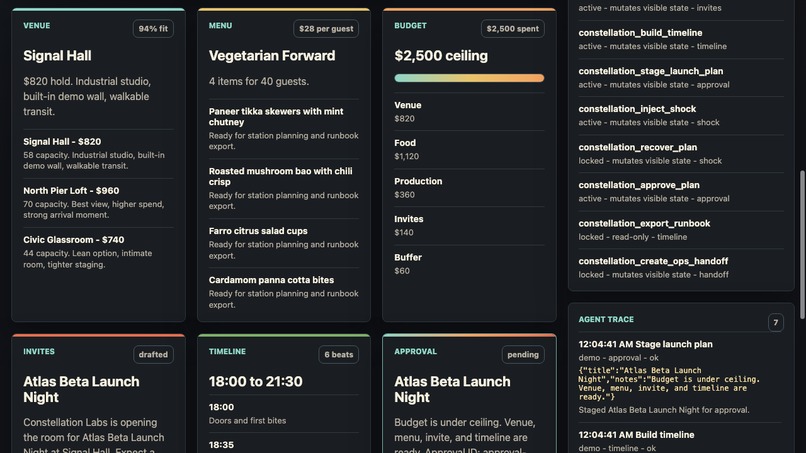Click constellation_approve_plan tool entry
Viewport: 806px width, 453px height.
tap(681, 192)
